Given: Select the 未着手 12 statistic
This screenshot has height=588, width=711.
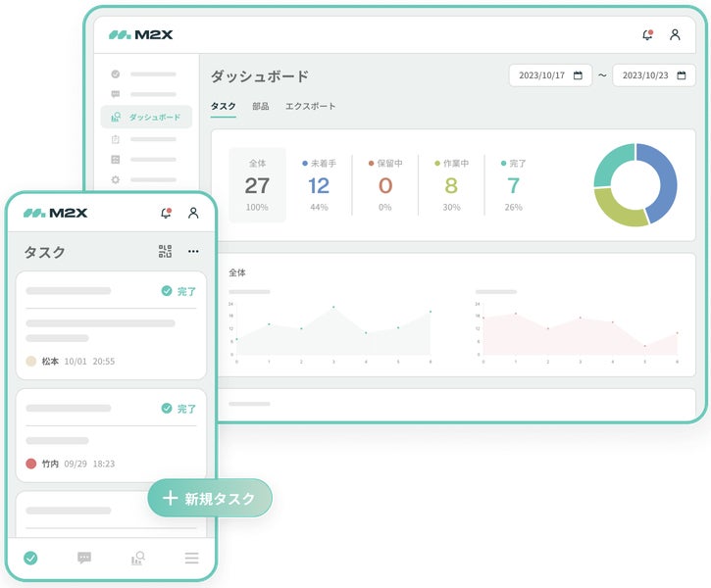Looking at the screenshot, I should [x=319, y=185].
